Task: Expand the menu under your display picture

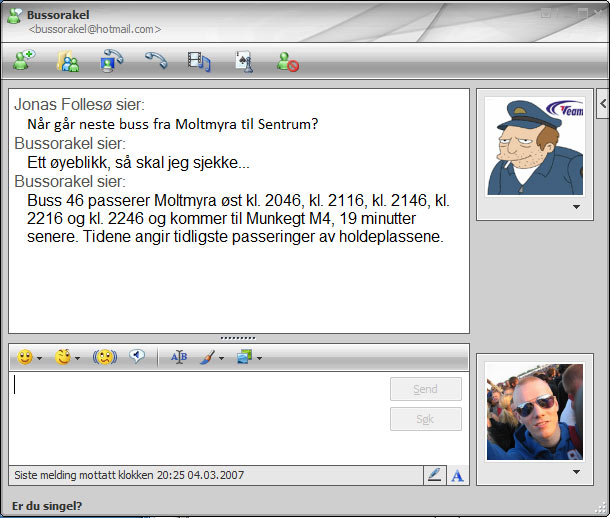Action: pyautogui.click(x=577, y=472)
